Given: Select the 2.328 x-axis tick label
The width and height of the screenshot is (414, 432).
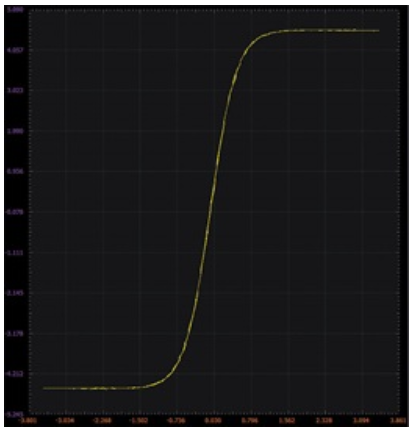Looking at the screenshot, I should click(324, 421).
